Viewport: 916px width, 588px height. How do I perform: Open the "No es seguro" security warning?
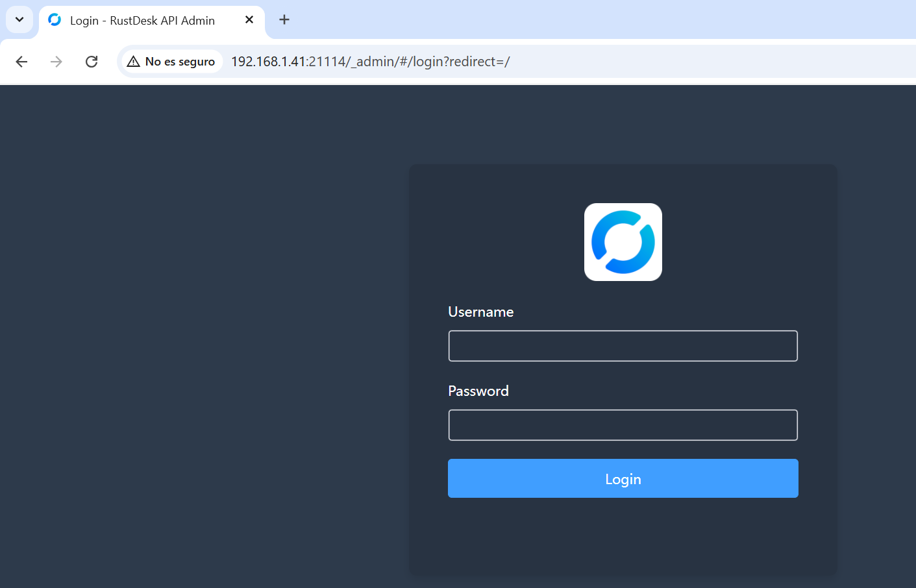coord(172,62)
